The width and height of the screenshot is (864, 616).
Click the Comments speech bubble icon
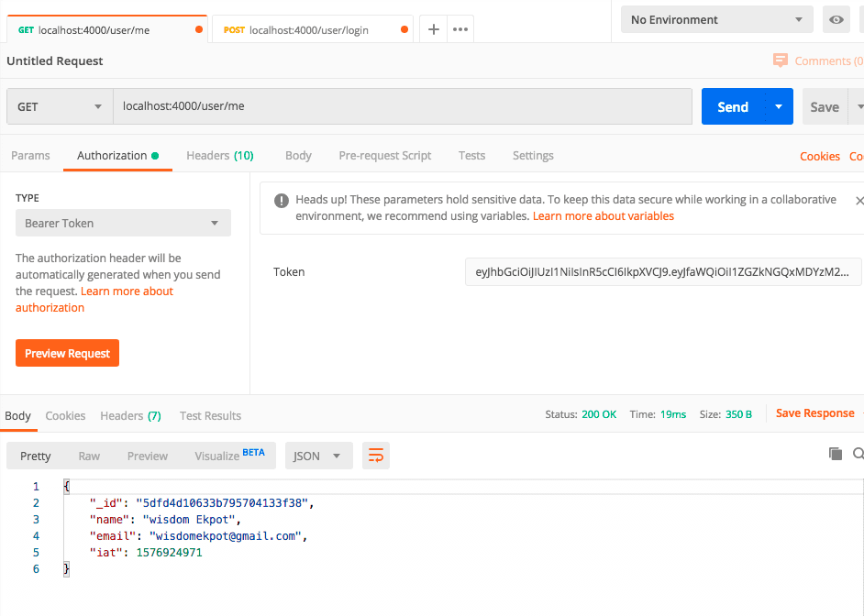pyautogui.click(x=781, y=60)
